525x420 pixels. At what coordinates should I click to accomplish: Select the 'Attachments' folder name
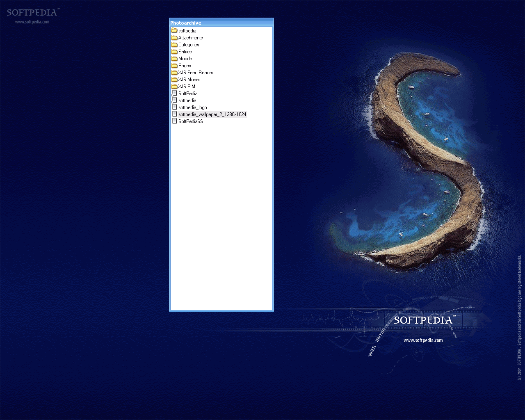(190, 38)
